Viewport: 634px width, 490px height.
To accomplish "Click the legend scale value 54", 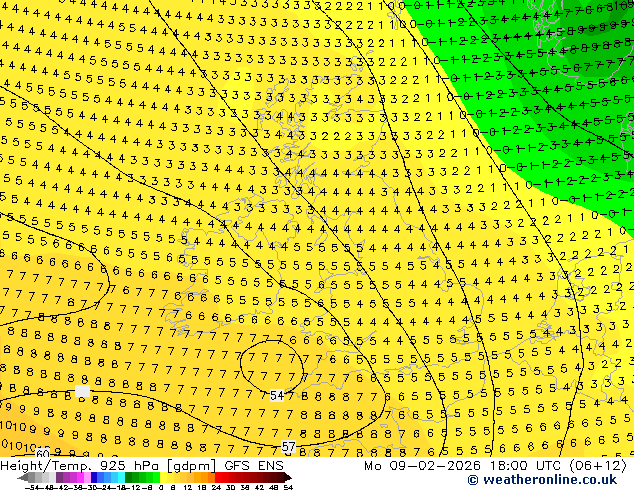I will pos(288,488).
